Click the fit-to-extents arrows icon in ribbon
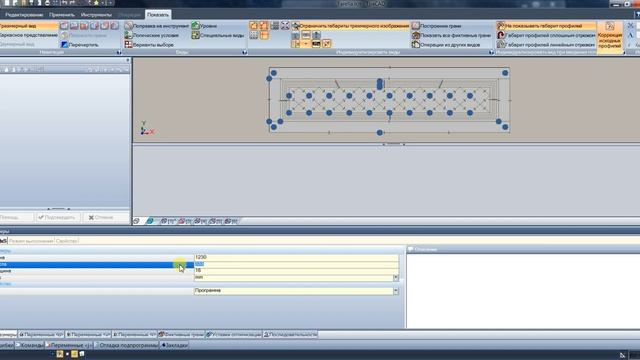The width and height of the screenshot is (640, 360). point(285,26)
